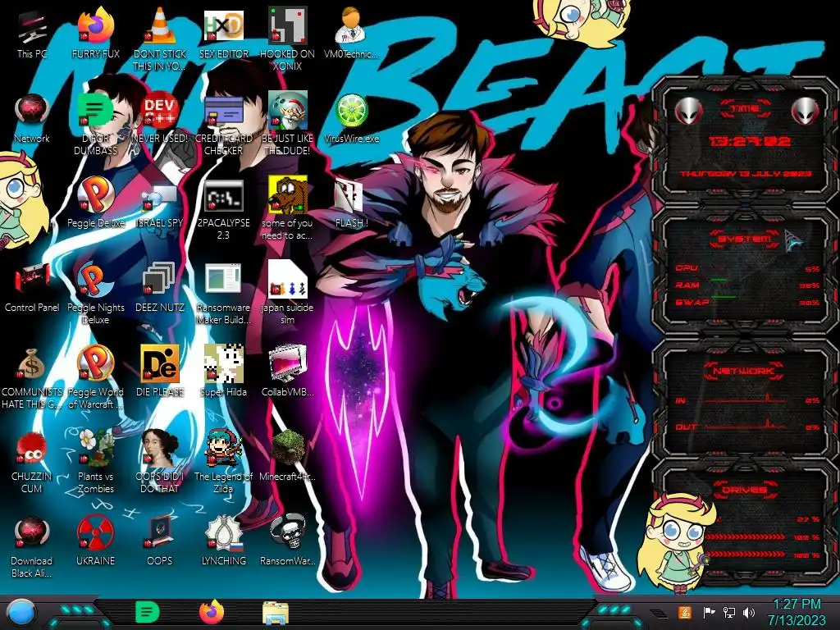Viewport: 840px width, 630px height.
Task: Click the left alien head in the time widget
Action: (x=687, y=111)
